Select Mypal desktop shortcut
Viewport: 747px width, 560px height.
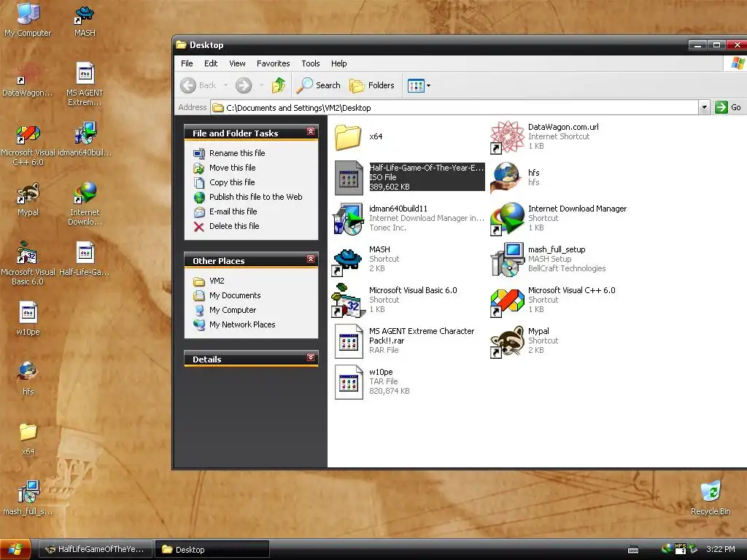[x=28, y=200]
